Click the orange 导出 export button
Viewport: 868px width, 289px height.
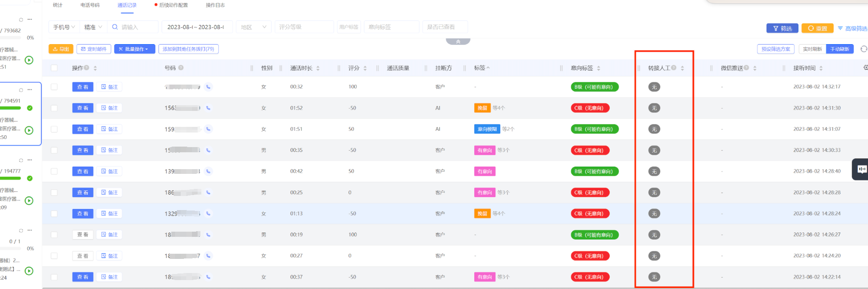coord(61,49)
